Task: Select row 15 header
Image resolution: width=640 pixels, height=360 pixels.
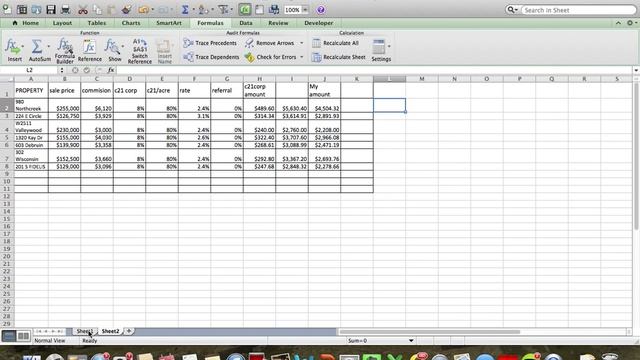Action: pos(7,219)
